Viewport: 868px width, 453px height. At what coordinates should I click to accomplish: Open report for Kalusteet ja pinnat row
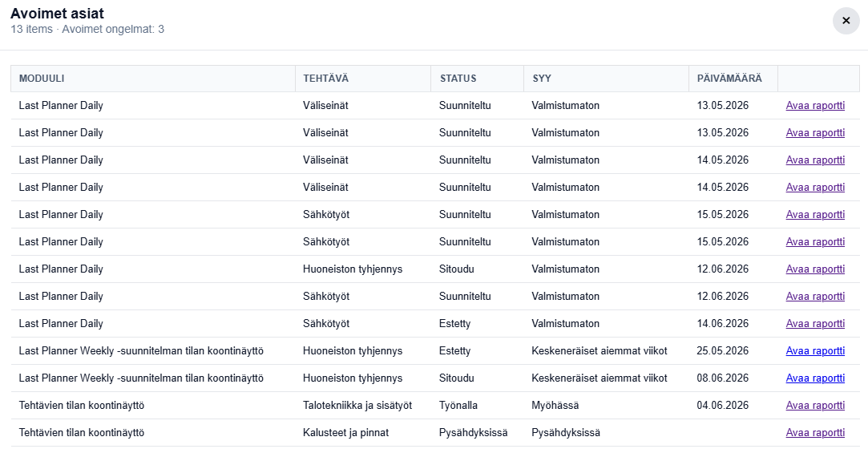click(x=815, y=432)
